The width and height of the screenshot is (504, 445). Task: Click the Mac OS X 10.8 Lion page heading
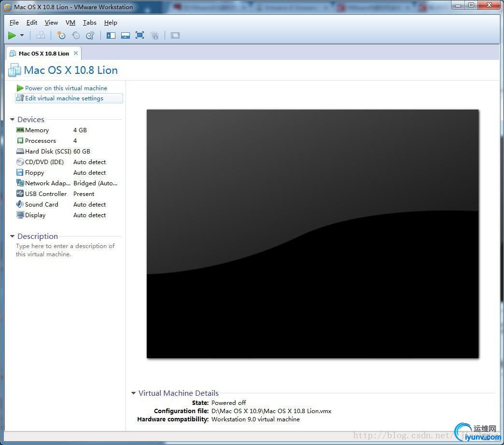pos(70,70)
